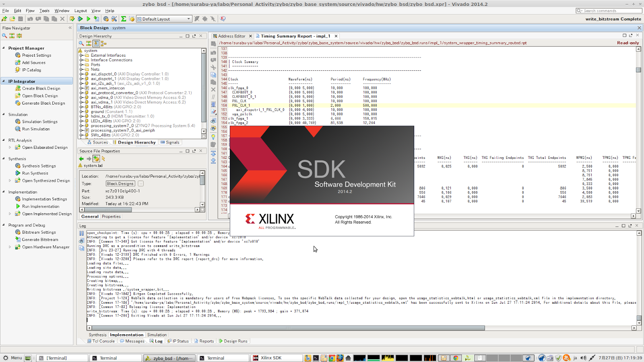Switch the Log view to the Synthesis tab
The image size is (644, 362).
tap(98, 335)
